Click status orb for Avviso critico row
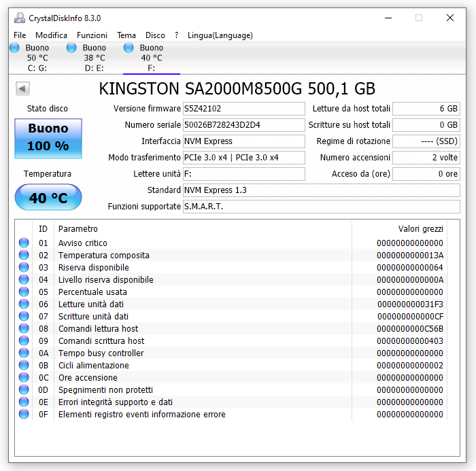Image resolution: width=476 pixels, height=471 pixels. click(x=24, y=243)
